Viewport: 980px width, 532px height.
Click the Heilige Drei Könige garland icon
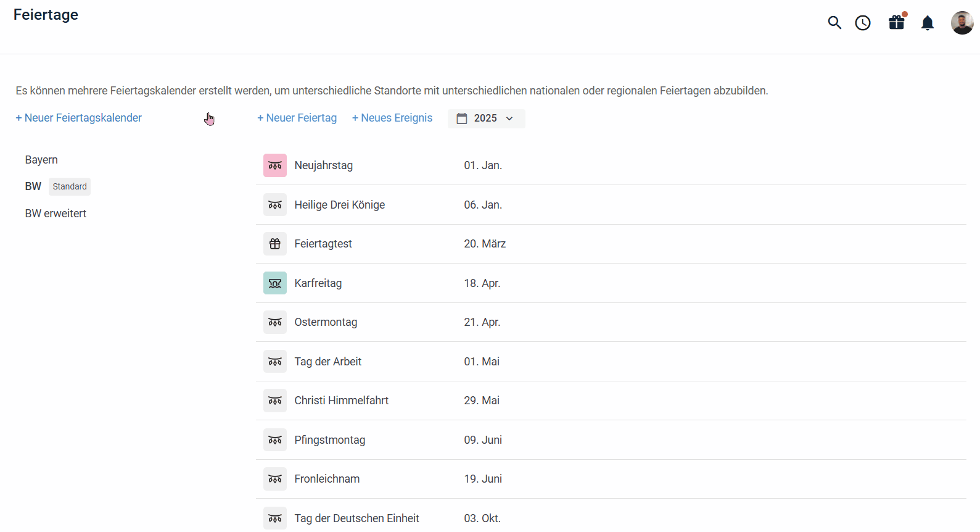coord(275,205)
